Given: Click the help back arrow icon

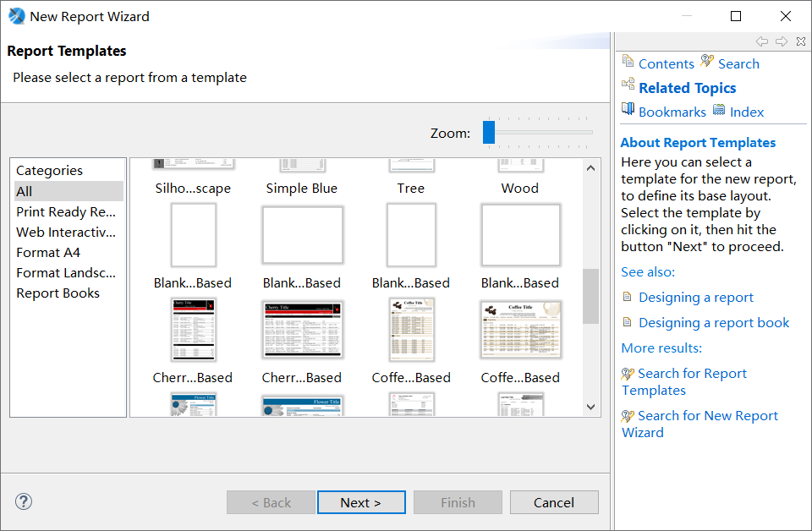Looking at the screenshot, I should (x=762, y=41).
